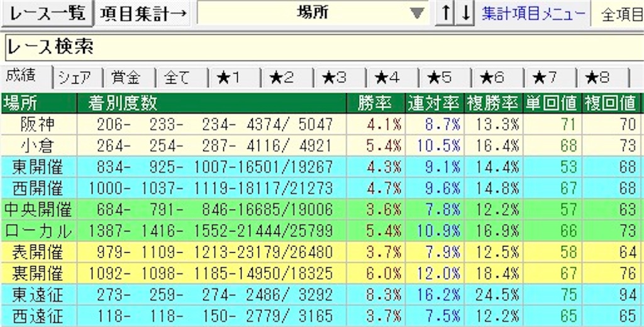Click the down arrow sort button
The image size is (644, 327).
465,14
